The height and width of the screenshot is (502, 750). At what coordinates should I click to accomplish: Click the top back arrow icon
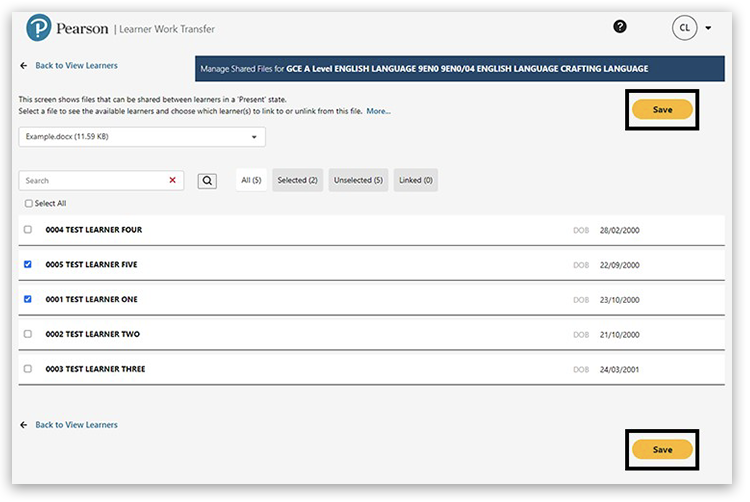coord(23,66)
